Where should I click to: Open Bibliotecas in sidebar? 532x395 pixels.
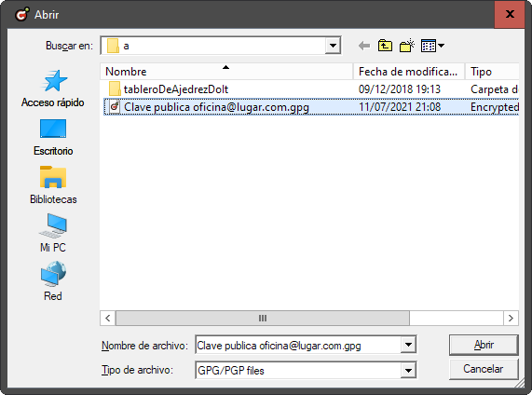coord(53,185)
